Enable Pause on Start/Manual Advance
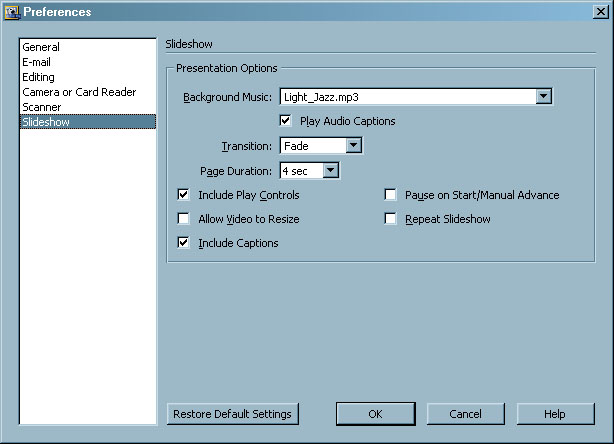614x444 pixels. [x=391, y=195]
